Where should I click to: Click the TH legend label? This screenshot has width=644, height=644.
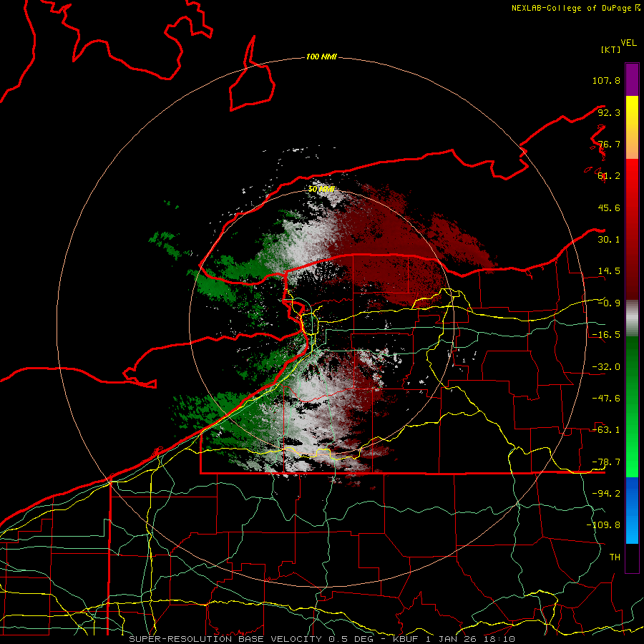tap(615, 557)
